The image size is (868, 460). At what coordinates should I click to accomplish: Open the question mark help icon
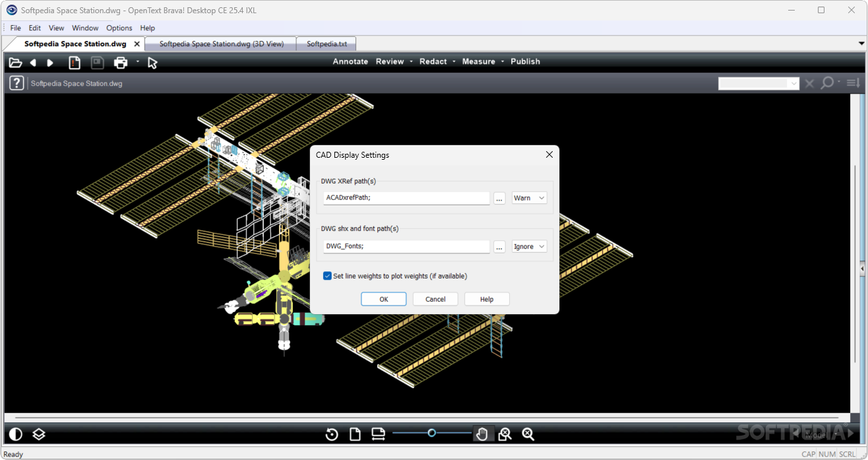point(16,83)
